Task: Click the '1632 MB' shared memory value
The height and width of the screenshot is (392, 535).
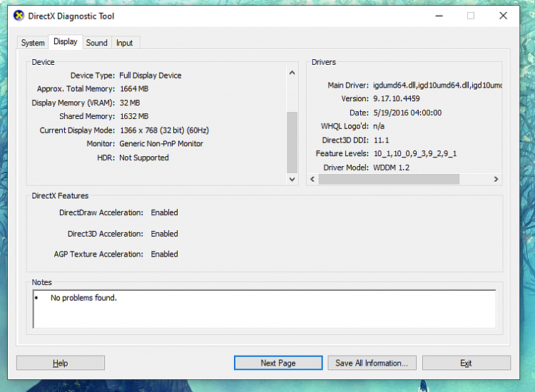Action: point(134,116)
